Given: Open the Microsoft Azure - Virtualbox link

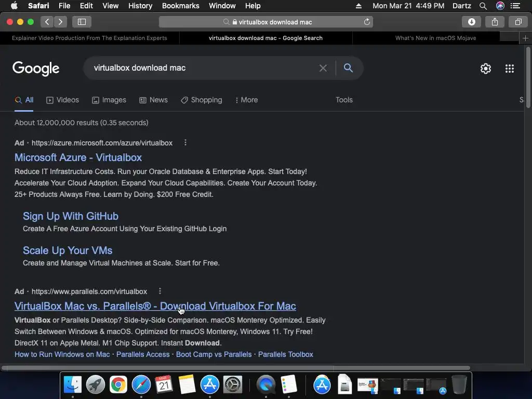Looking at the screenshot, I should pyautogui.click(x=78, y=158).
